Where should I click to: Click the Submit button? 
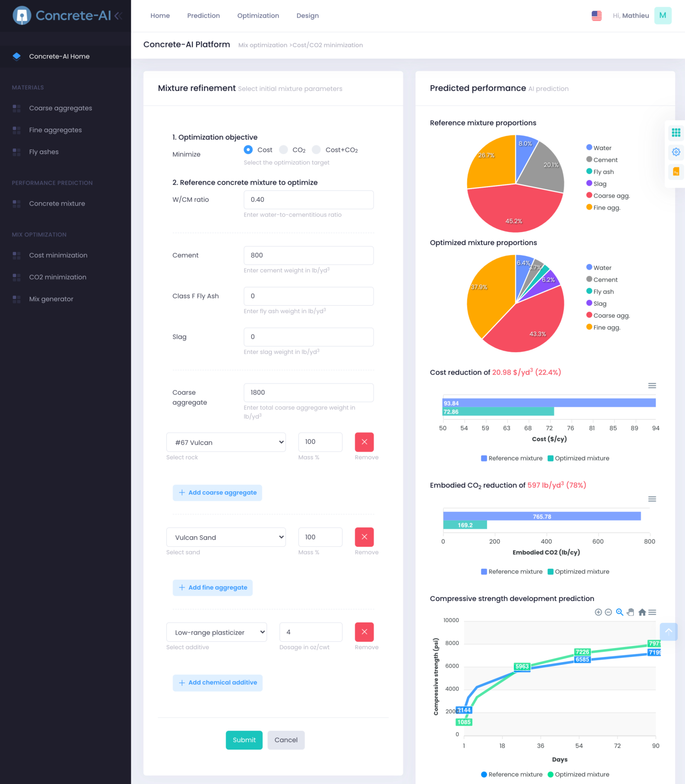point(244,740)
